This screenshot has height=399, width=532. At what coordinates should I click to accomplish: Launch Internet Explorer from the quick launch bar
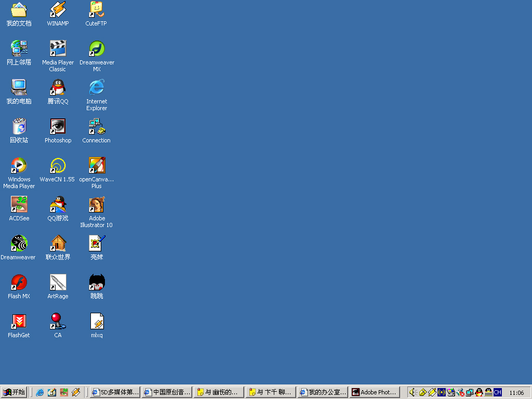tap(39, 393)
